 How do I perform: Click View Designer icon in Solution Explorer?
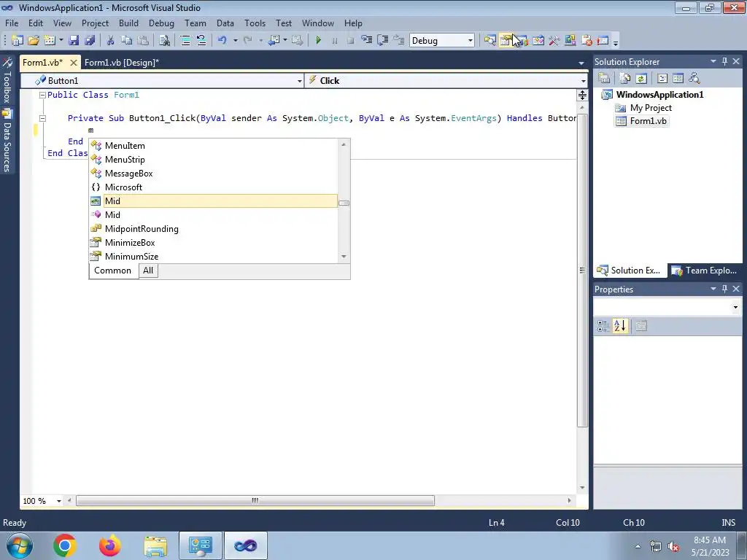(678, 78)
